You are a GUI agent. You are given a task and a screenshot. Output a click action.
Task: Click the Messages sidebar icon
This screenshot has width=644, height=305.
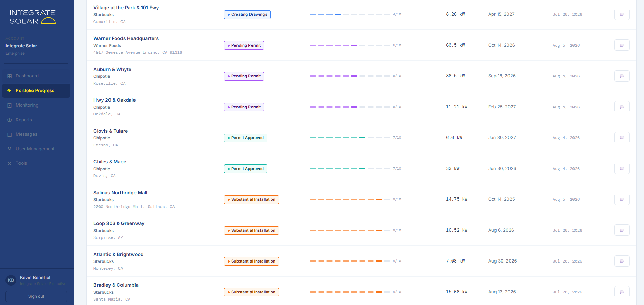[10, 134]
